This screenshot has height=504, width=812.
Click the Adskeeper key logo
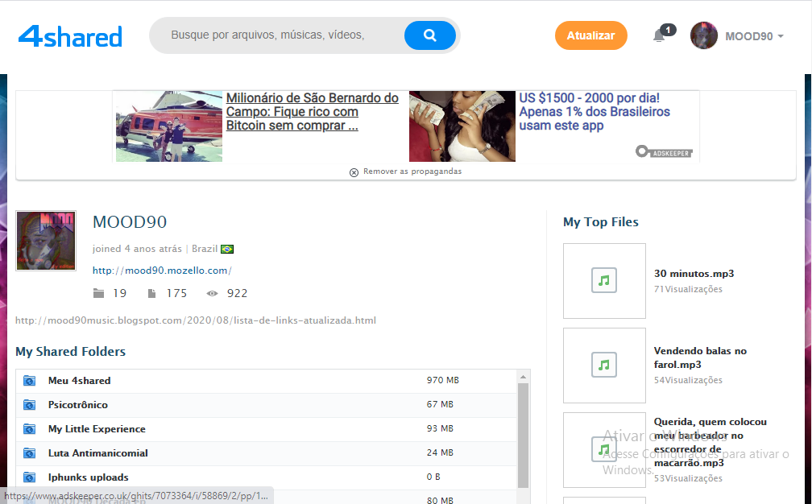click(664, 151)
